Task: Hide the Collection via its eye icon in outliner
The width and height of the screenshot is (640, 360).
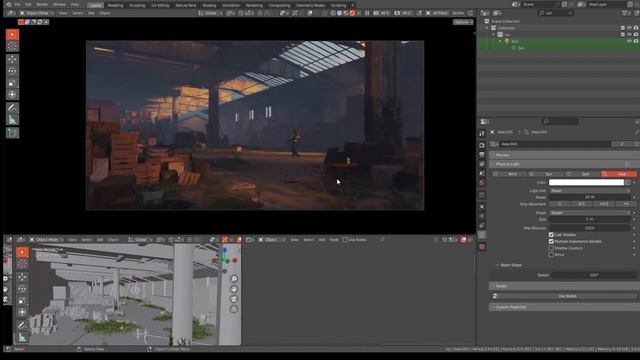Action: click(x=629, y=28)
